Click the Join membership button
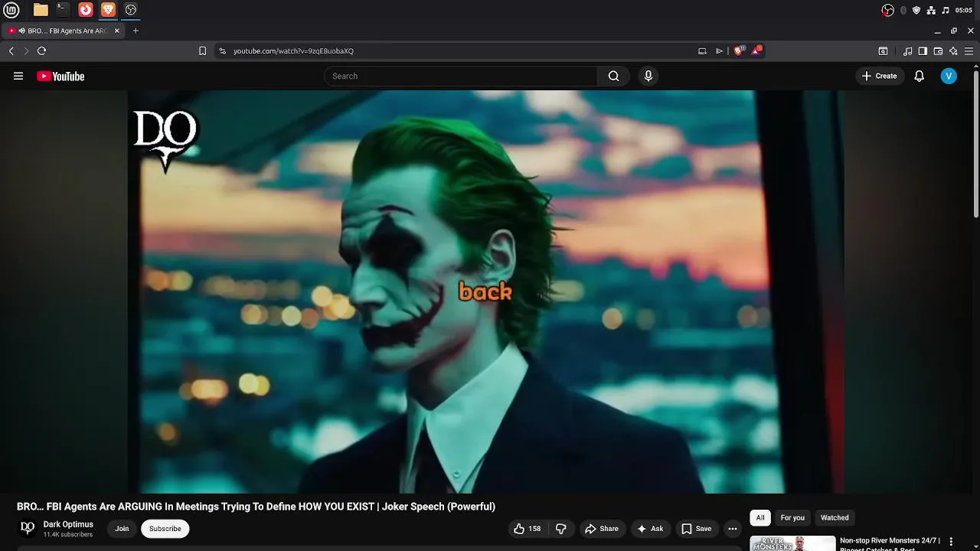Image resolution: width=980 pixels, height=551 pixels. point(122,529)
